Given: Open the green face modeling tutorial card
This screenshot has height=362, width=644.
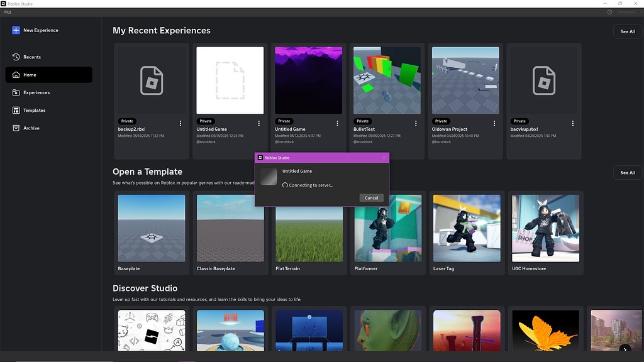Looking at the screenshot, I should tap(388, 331).
